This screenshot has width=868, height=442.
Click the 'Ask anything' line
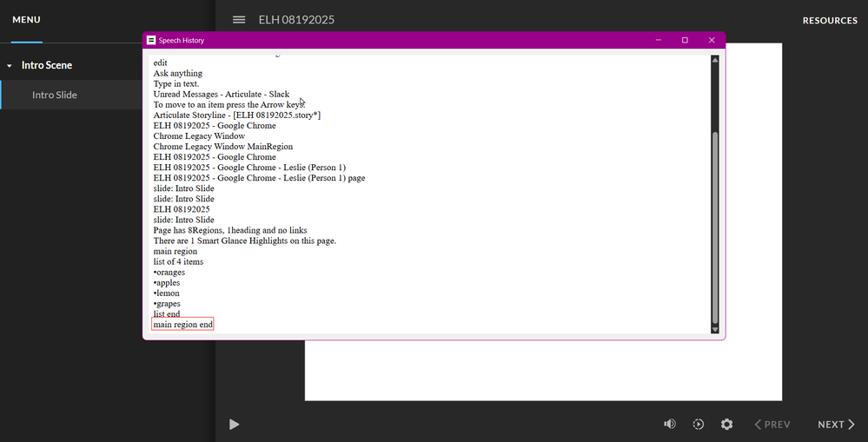[178, 73]
